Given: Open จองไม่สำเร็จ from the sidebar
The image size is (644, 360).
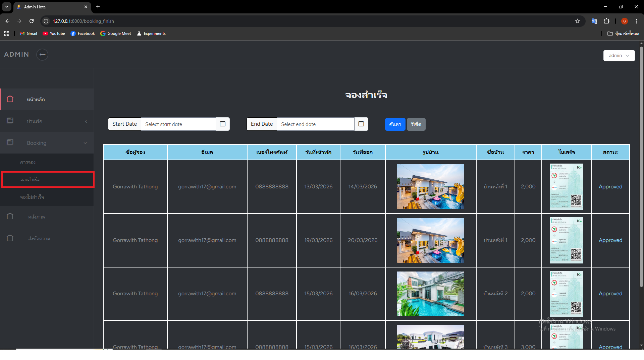Looking at the screenshot, I should 32,197.
